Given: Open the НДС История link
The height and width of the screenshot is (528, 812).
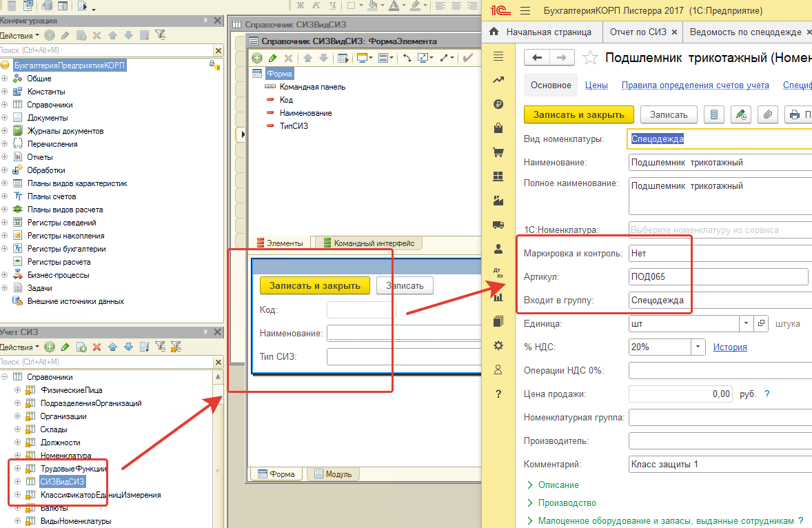Looking at the screenshot, I should 730,347.
